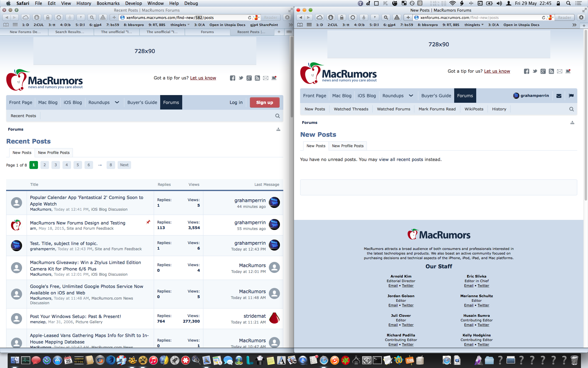Add new tab with plus button, left window
Screen dimensions: 588x368
pyautogui.click(x=279, y=32)
